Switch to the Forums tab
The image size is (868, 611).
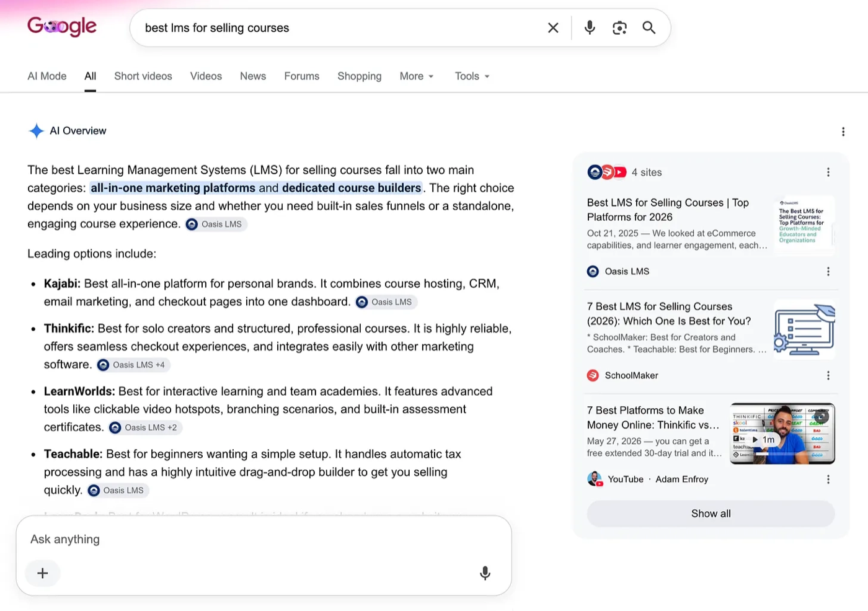302,76
